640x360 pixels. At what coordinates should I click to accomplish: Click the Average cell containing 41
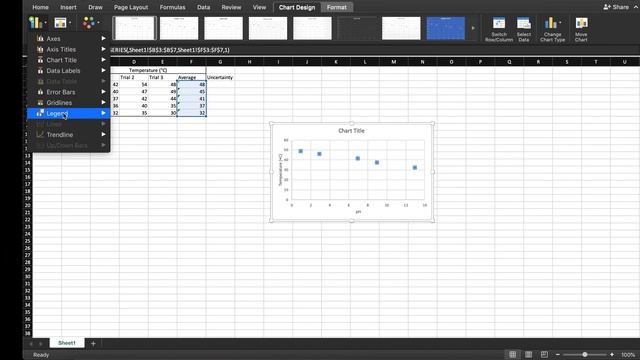[191, 98]
